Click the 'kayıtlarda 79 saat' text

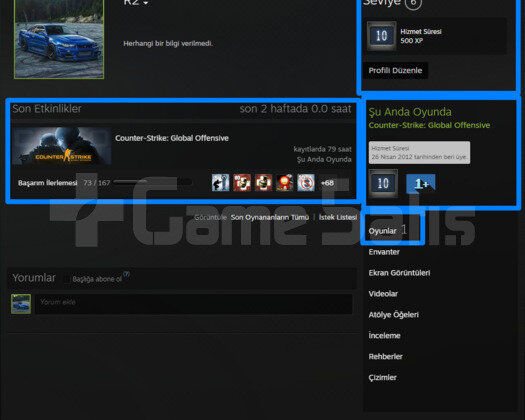pos(322,149)
